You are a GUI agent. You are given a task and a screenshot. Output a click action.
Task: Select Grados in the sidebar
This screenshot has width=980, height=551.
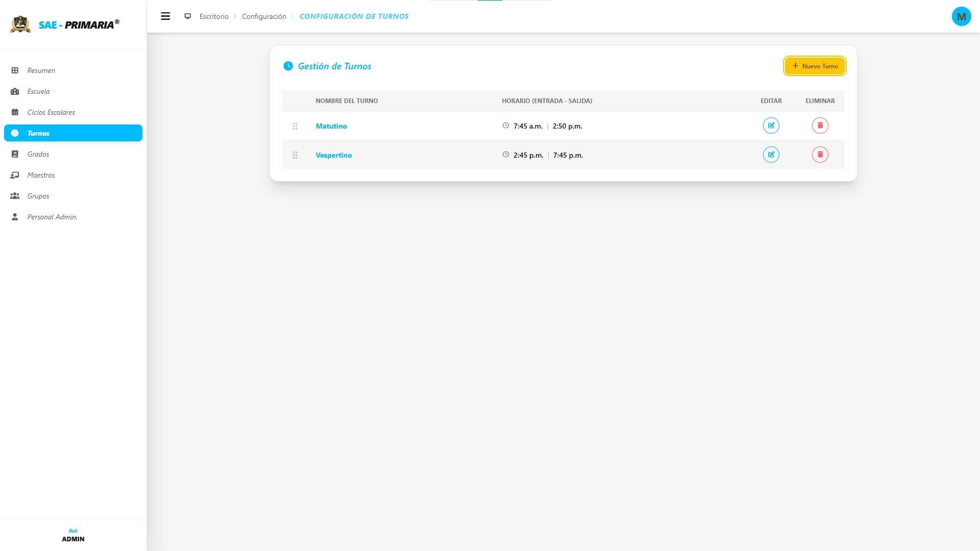tap(38, 154)
